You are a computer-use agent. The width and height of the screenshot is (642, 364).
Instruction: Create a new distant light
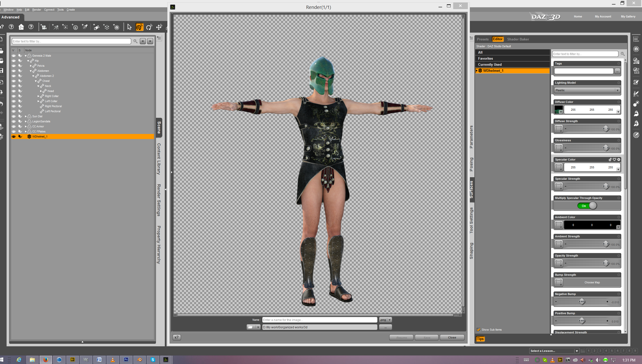55,27
